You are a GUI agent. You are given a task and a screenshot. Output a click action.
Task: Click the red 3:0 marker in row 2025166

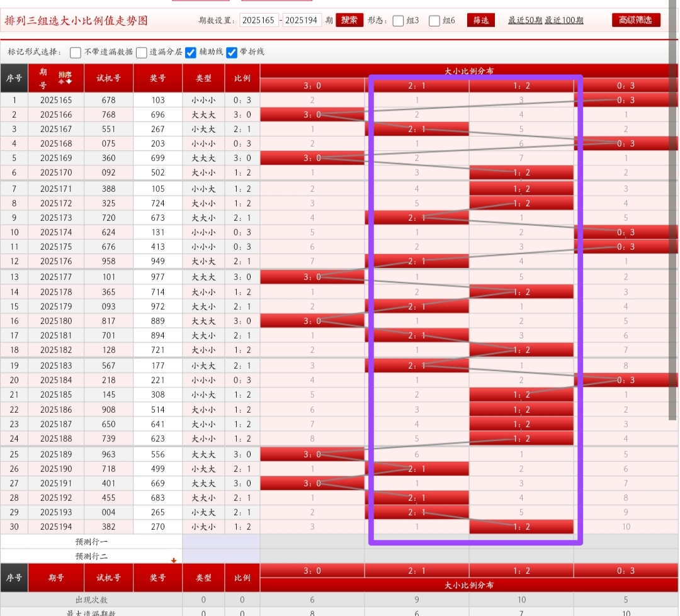312,115
